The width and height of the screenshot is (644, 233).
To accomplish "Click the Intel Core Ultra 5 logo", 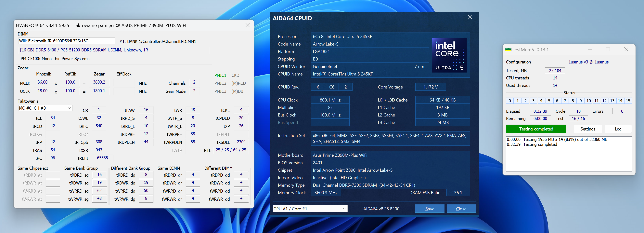I will point(449,55).
